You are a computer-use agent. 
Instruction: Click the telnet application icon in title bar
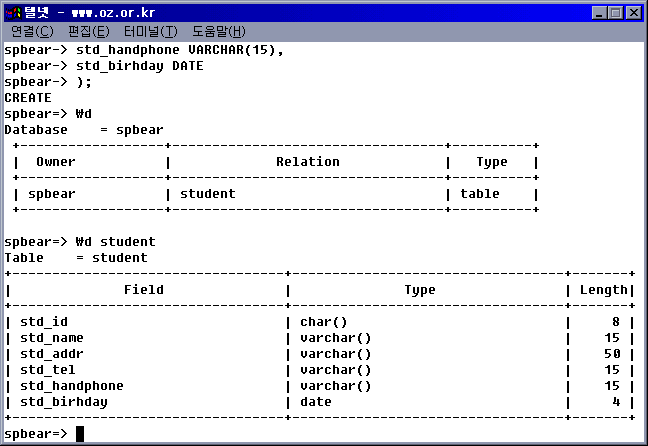click(13, 13)
